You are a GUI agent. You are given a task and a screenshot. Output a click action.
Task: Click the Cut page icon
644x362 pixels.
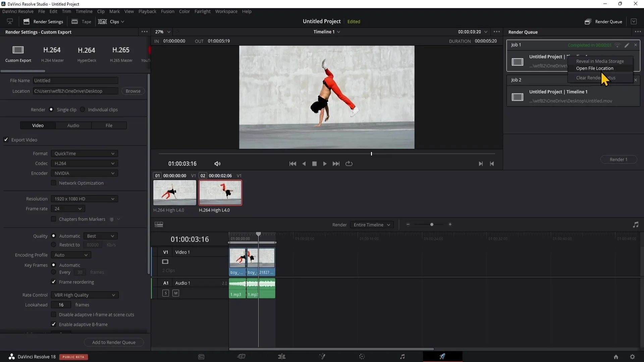coord(241,357)
